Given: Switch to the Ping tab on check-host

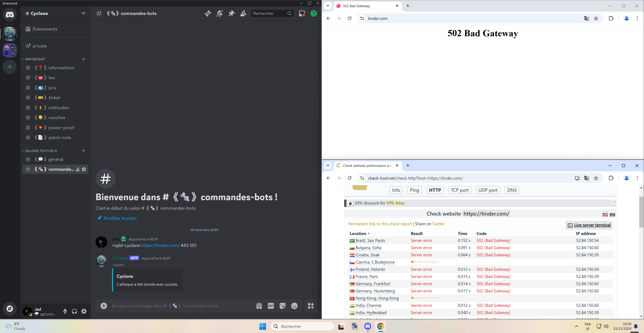Looking at the screenshot, I should coord(414,190).
